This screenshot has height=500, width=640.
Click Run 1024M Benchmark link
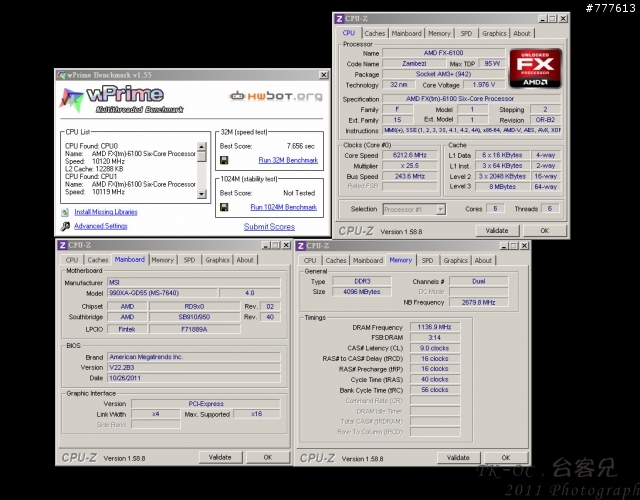(283, 207)
